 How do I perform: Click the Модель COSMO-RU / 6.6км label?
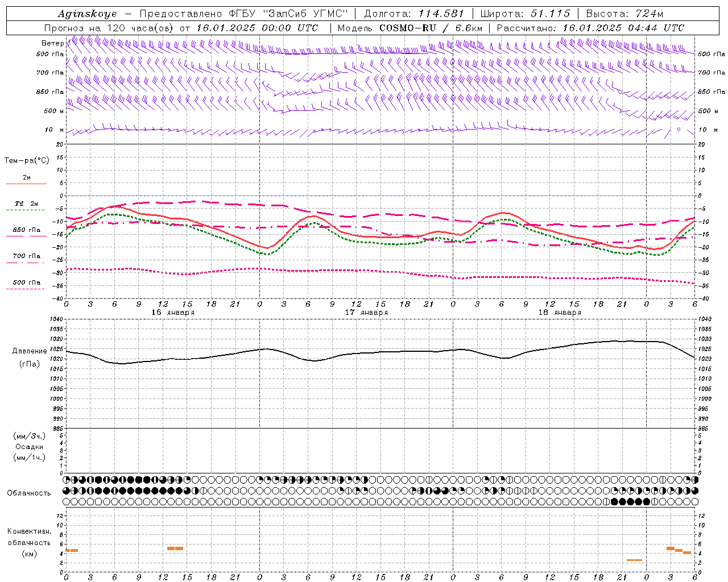(409, 28)
